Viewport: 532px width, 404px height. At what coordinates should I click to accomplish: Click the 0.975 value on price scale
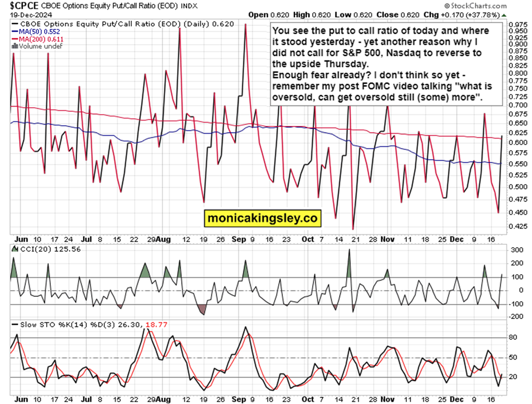[518, 25]
